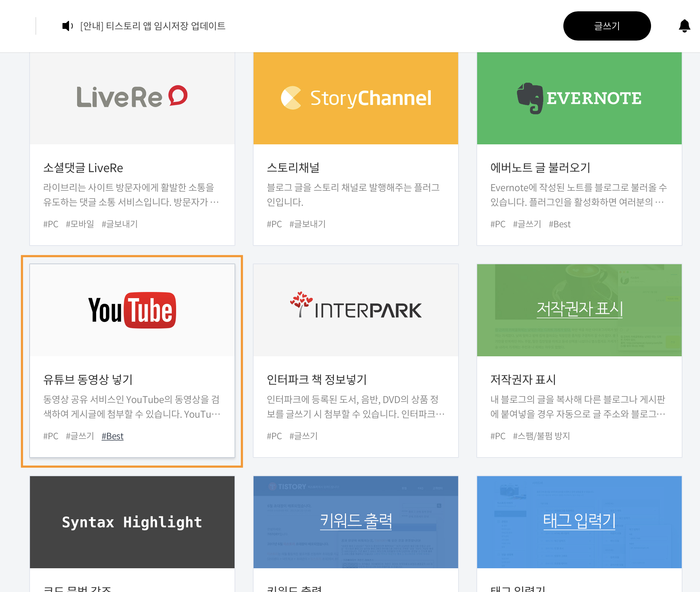Click #PC tag on Evernote card

498,224
